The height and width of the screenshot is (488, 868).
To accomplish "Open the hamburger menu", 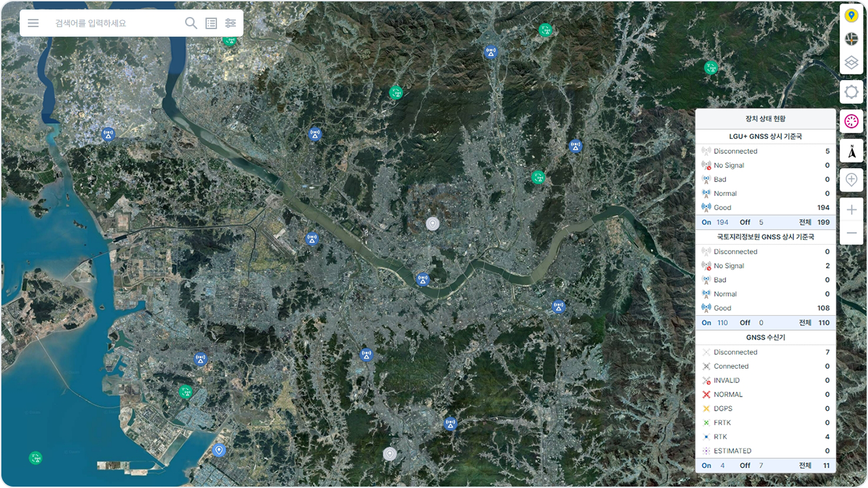I will pyautogui.click(x=33, y=23).
